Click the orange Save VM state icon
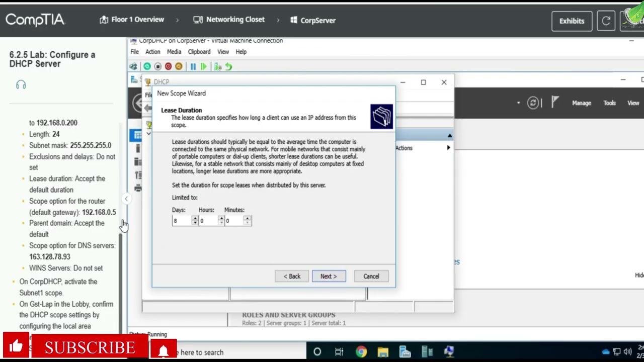The width and height of the screenshot is (644, 362). [x=179, y=66]
